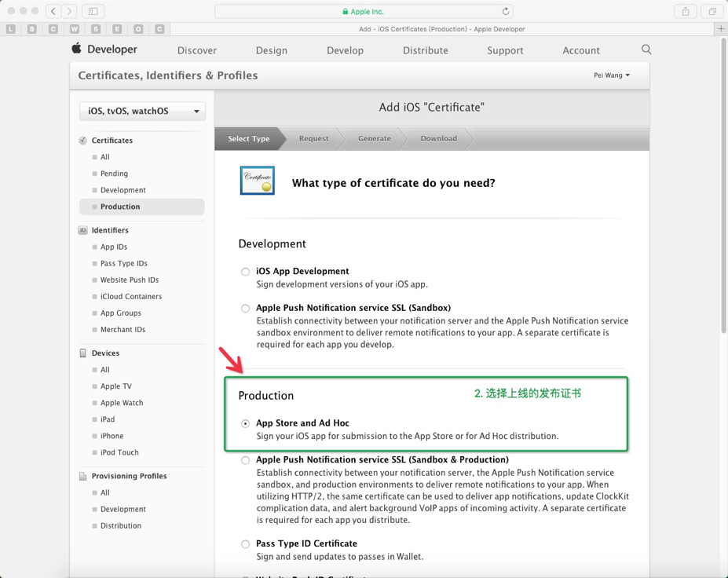
Task: Open the 'O' favorites bar bookmark
Action: point(138,29)
